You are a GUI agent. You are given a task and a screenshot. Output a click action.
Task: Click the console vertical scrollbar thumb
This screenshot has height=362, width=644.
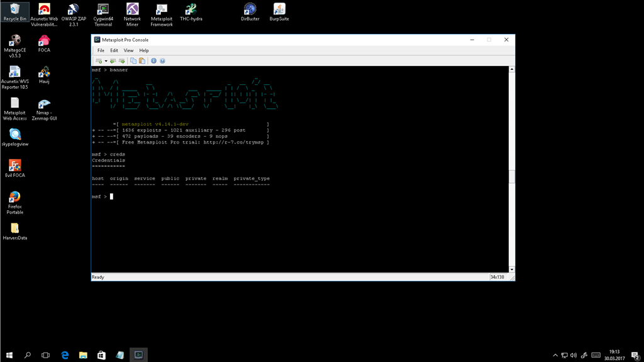(512, 177)
